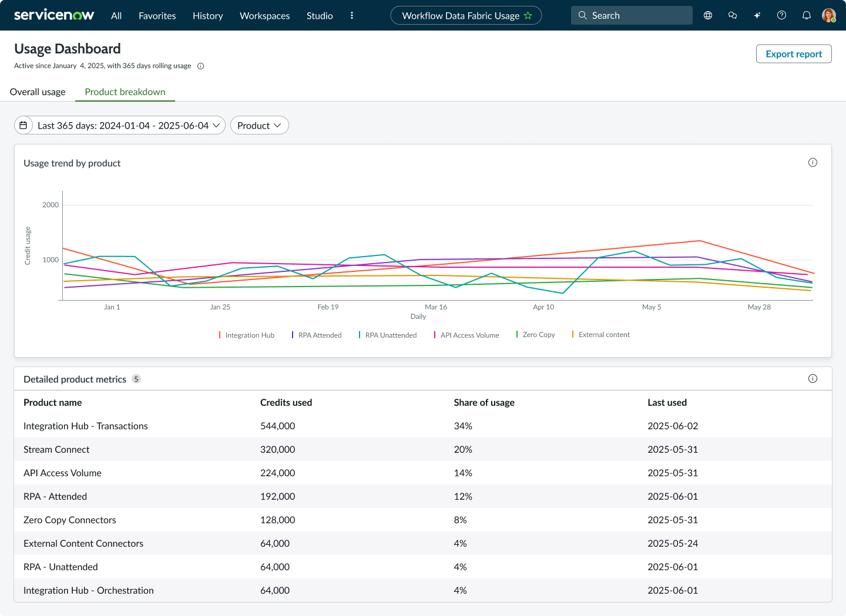The width and height of the screenshot is (846, 616).
Task: Open the help question mark icon
Action: tap(781, 15)
